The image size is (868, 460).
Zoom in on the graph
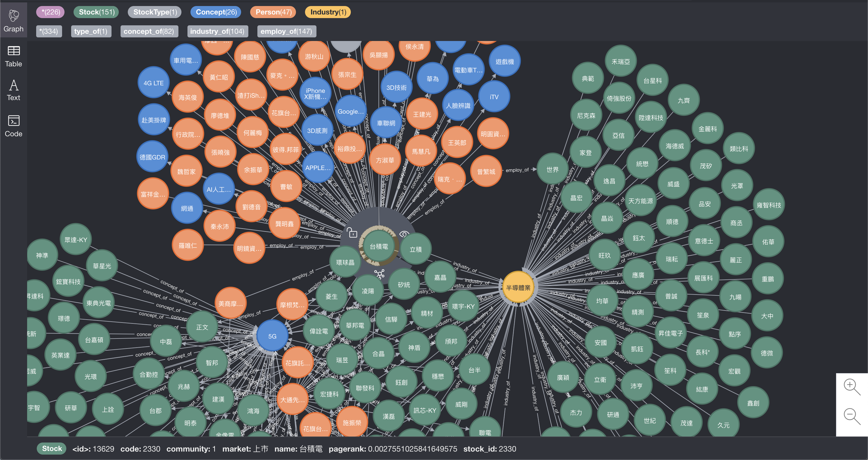point(851,386)
